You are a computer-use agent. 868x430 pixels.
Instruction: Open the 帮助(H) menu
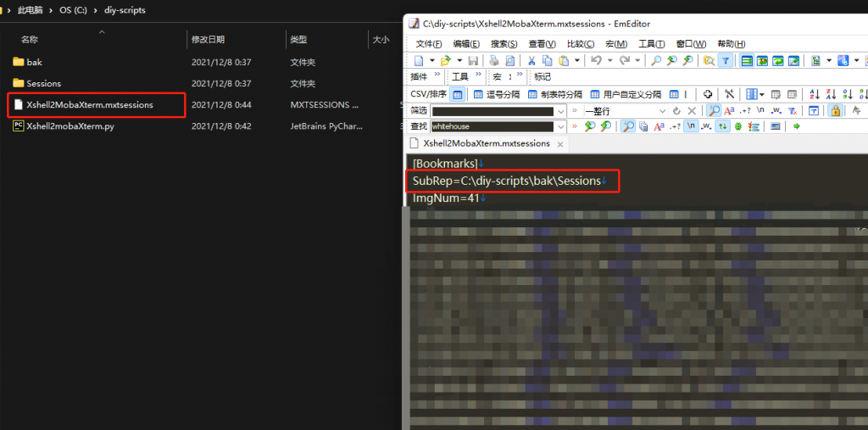(732, 44)
